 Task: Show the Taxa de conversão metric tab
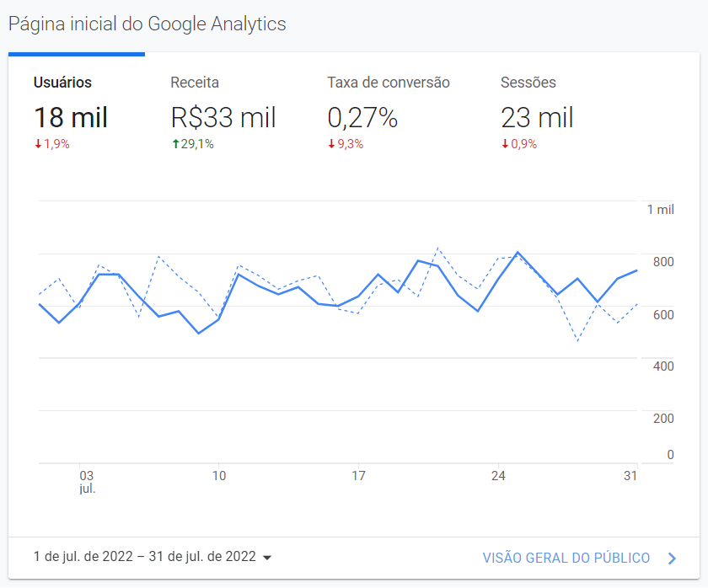tap(389, 83)
